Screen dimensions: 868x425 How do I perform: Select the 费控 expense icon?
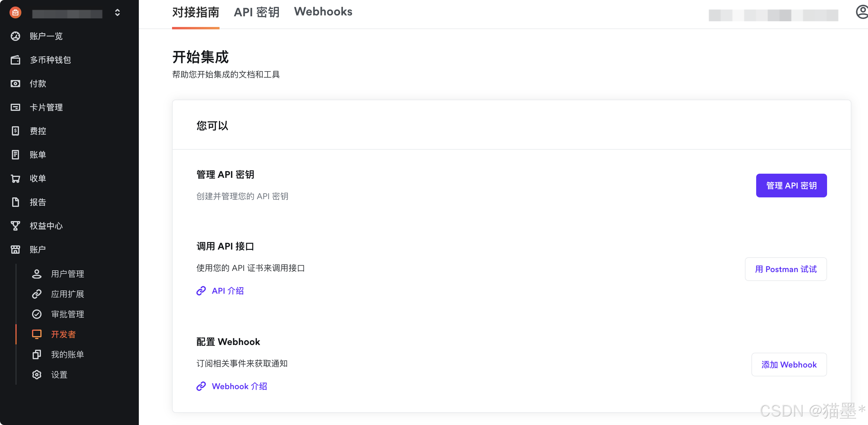coord(15,131)
